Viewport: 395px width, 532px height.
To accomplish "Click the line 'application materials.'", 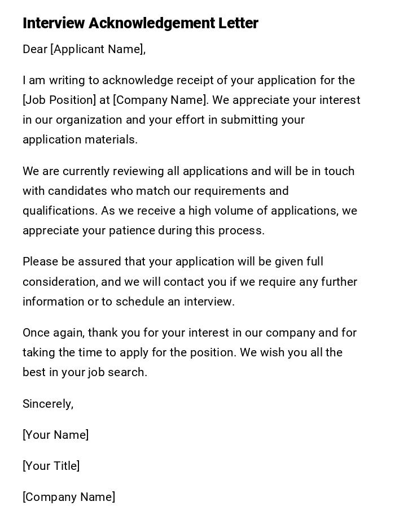I will pyautogui.click(x=80, y=139).
